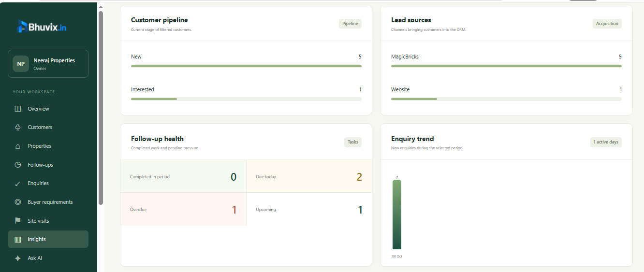
Task: Click the Follow-ups clock icon
Action: point(18,165)
